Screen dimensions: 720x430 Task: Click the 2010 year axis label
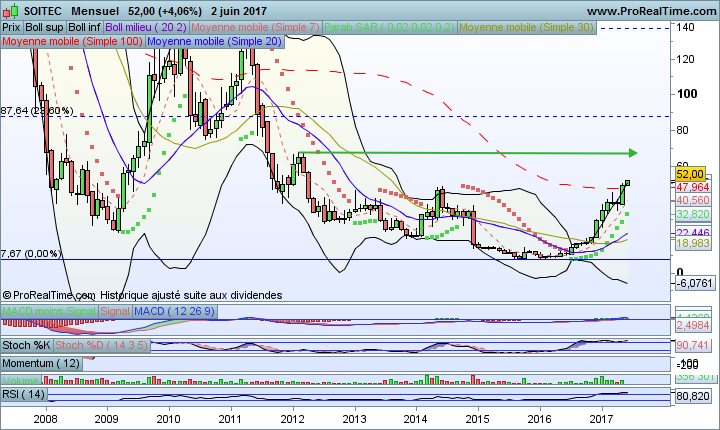click(169, 419)
